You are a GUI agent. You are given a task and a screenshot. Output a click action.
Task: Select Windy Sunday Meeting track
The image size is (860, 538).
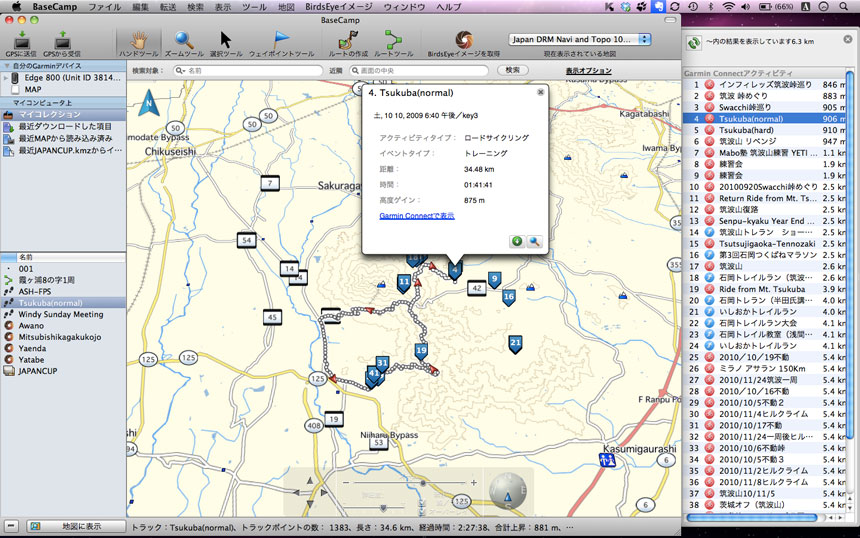tap(61, 314)
